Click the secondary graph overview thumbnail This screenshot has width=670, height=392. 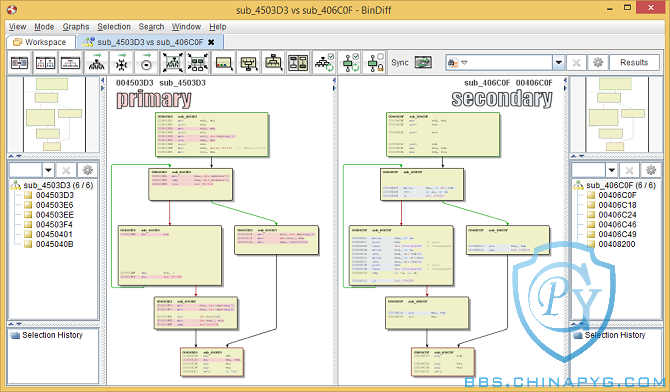click(615, 114)
